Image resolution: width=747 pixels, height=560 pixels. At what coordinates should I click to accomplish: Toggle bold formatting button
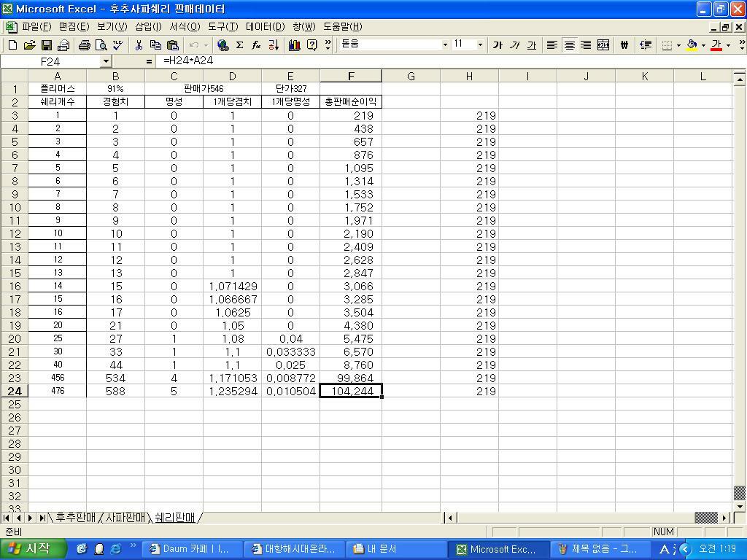(498, 45)
